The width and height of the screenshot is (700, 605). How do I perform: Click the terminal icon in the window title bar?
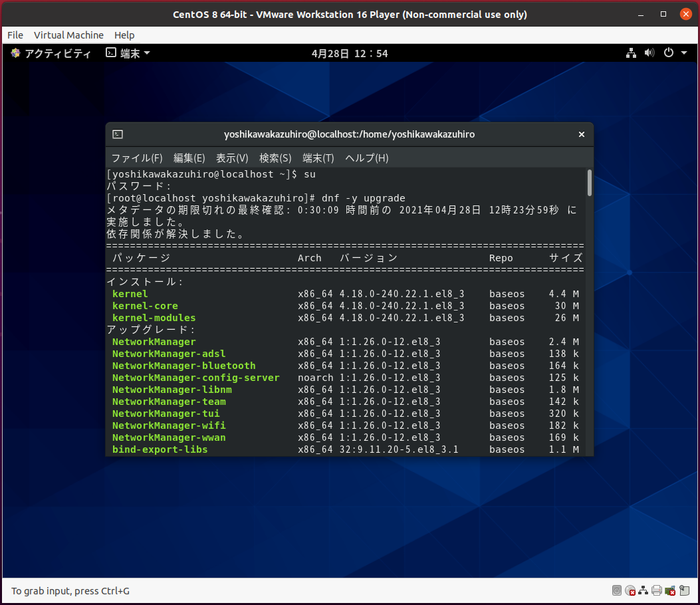click(x=118, y=134)
